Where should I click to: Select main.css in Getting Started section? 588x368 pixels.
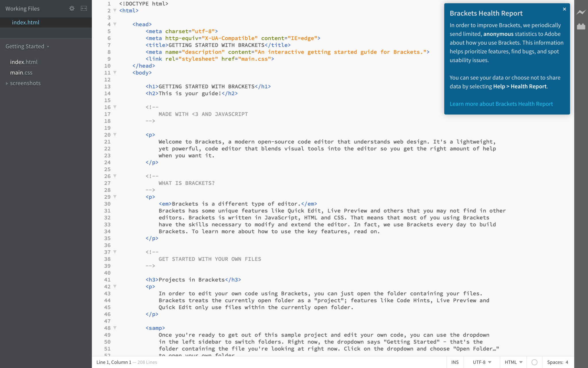21,72
